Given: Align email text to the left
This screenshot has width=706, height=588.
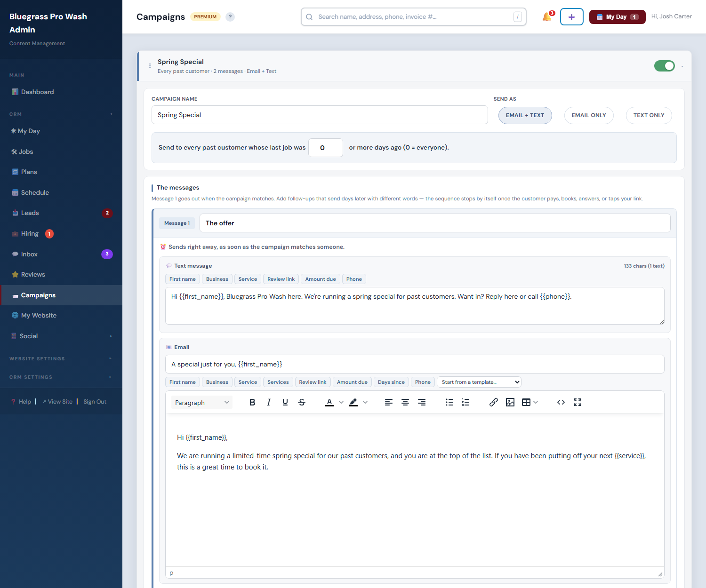Looking at the screenshot, I should click(x=389, y=402).
